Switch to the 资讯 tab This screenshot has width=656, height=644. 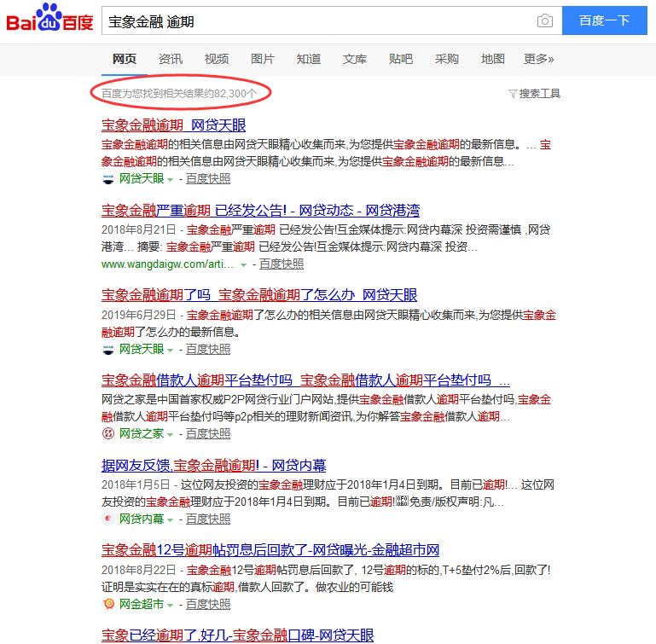point(171,59)
